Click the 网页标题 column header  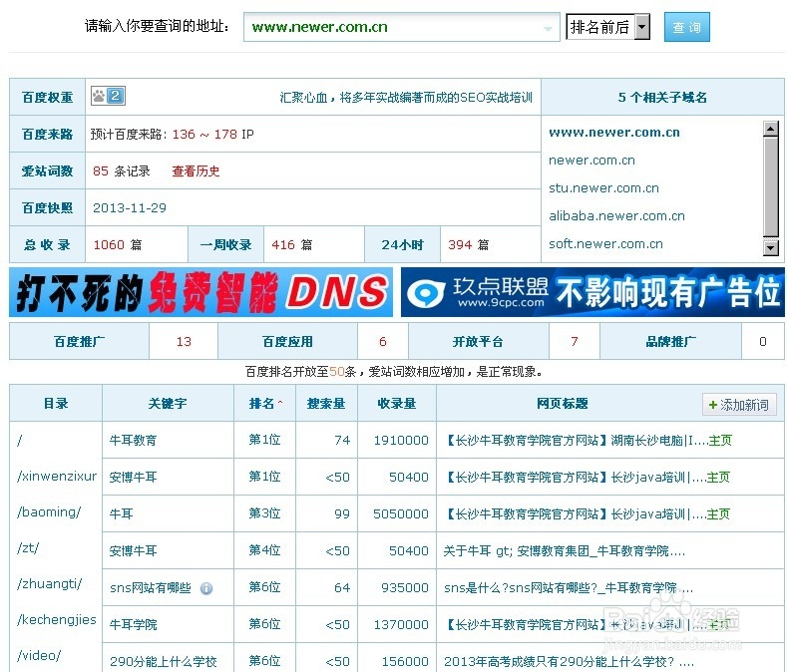(x=563, y=404)
